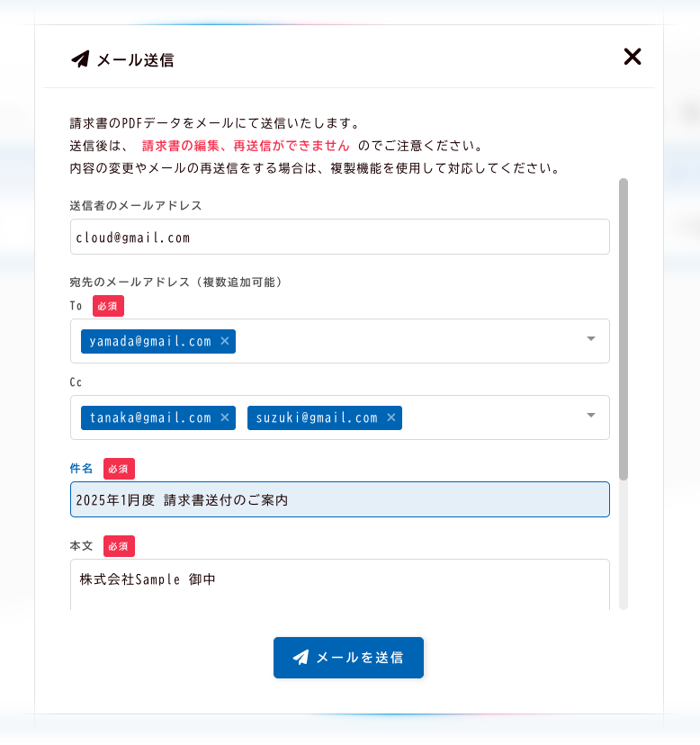
Task: Open the Cc recipients dropdown arrow
Action: [x=591, y=416]
